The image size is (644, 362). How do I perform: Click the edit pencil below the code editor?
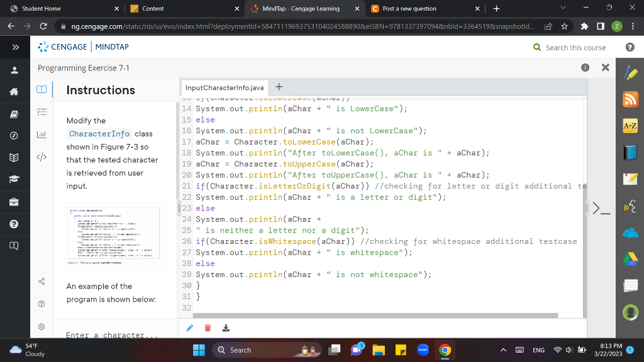click(x=189, y=327)
